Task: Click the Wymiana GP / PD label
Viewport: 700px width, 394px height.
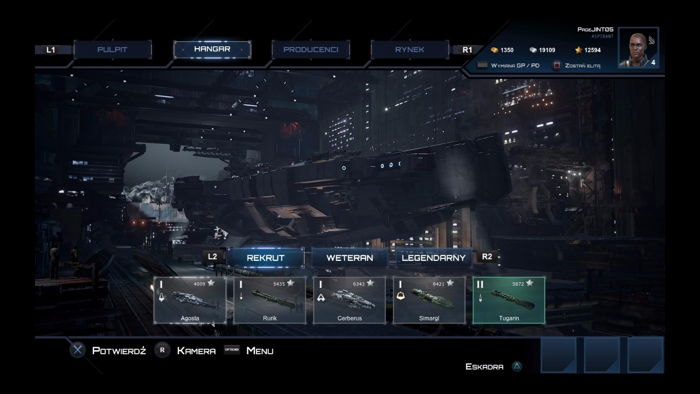Action: coord(515,66)
